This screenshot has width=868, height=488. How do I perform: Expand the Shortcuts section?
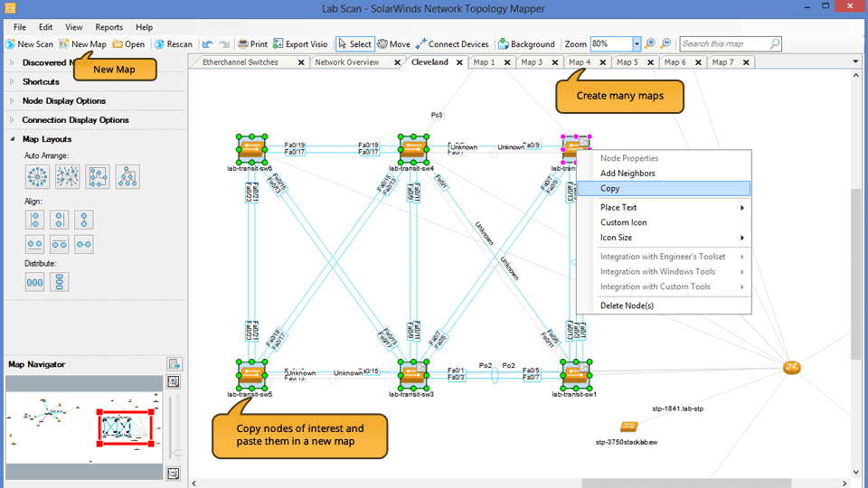point(12,82)
